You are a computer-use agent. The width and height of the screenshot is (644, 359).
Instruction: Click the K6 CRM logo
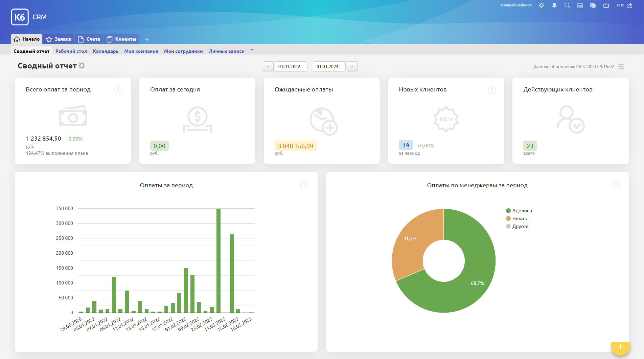(29, 17)
